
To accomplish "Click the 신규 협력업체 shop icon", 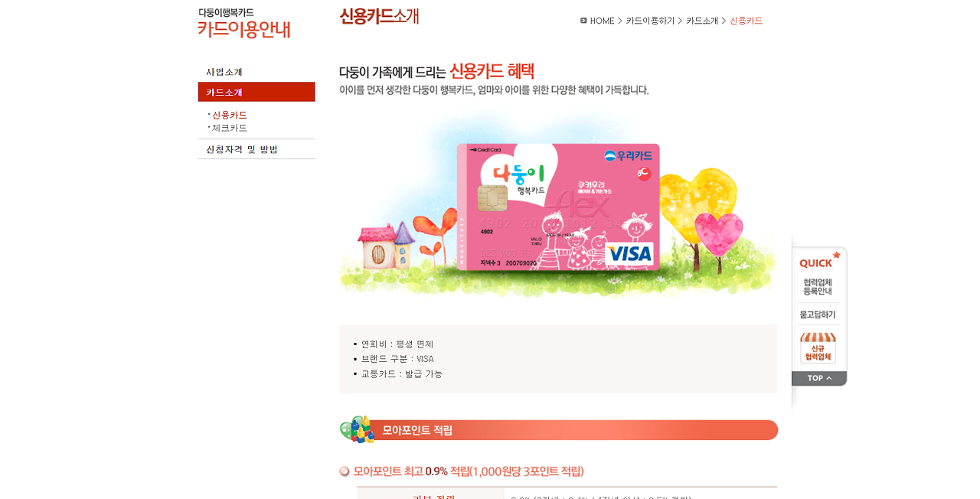I will point(818,348).
